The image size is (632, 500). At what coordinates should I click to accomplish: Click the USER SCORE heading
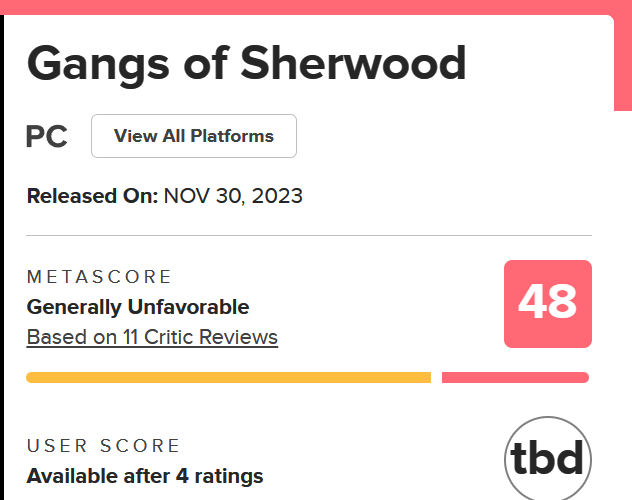pyautogui.click(x=104, y=446)
